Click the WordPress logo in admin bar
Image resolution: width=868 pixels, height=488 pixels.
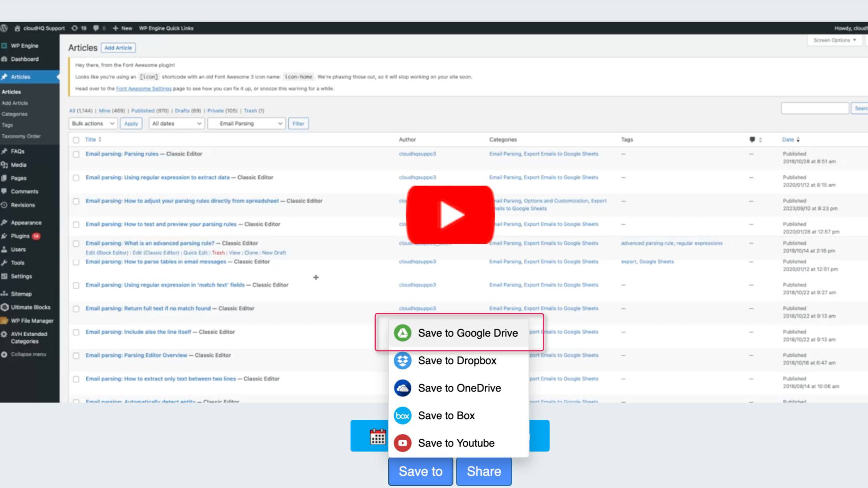pos(4,28)
